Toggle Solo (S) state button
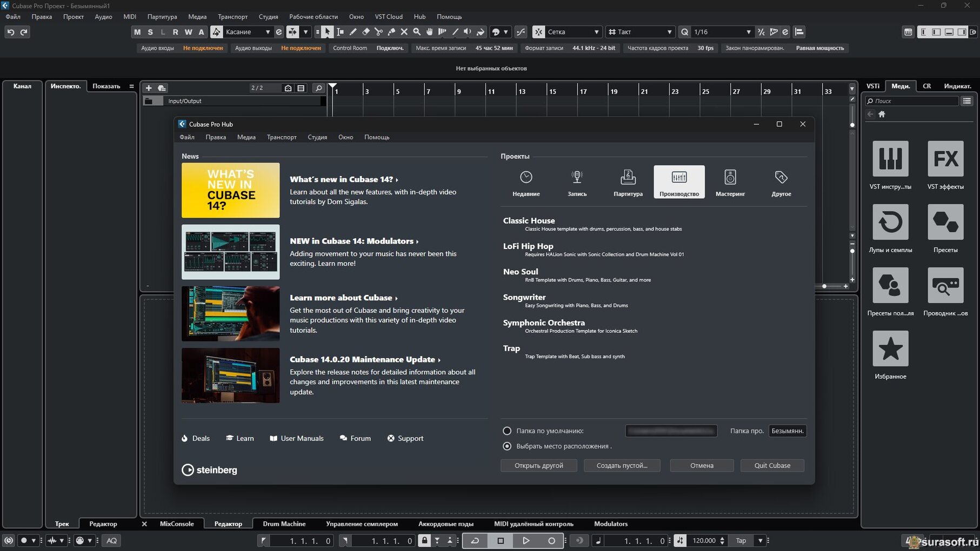The width and height of the screenshot is (980, 551). click(x=150, y=32)
